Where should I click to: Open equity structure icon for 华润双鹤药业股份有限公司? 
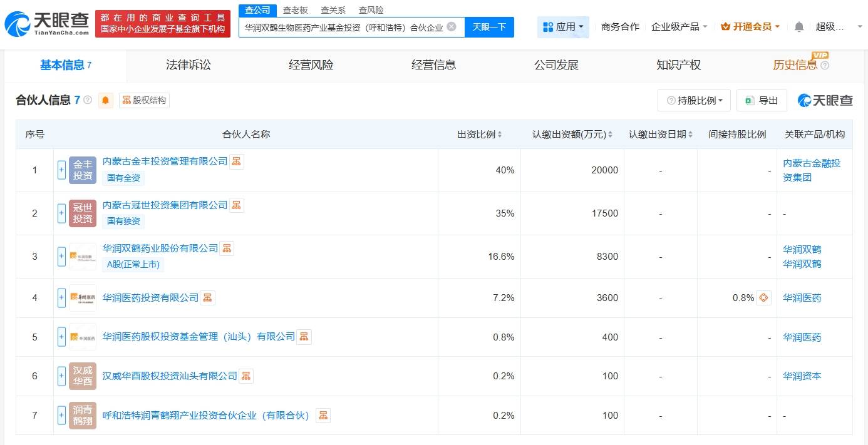pyautogui.click(x=227, y=248)
